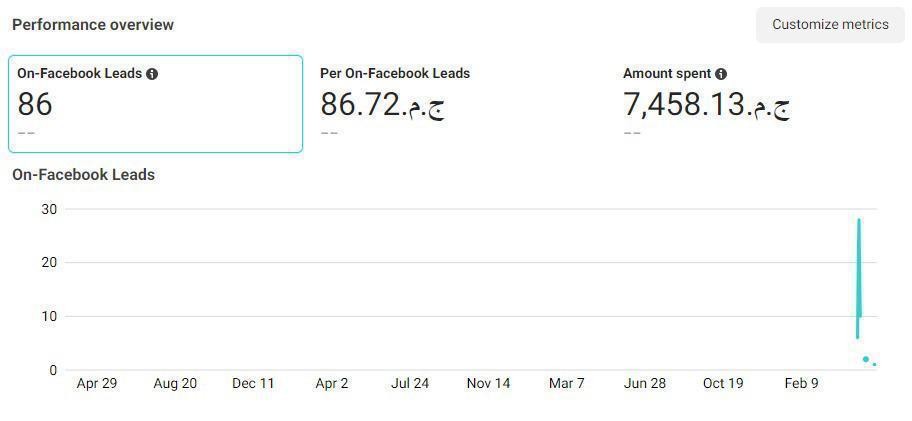
Task: Open info icon beside Amount spent
Action: point(721,74)
